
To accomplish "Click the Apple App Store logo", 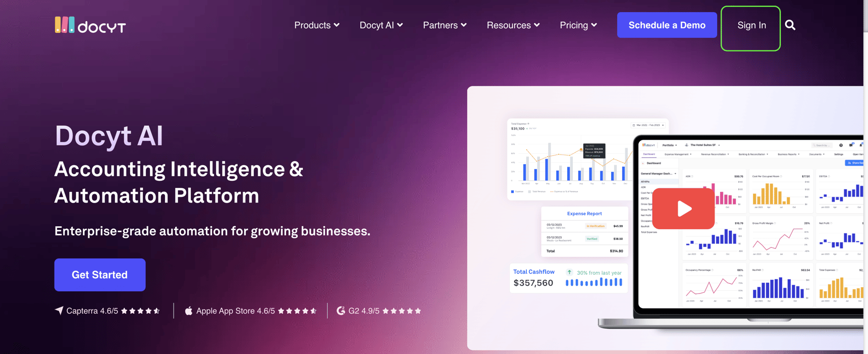I will [189, 311].
